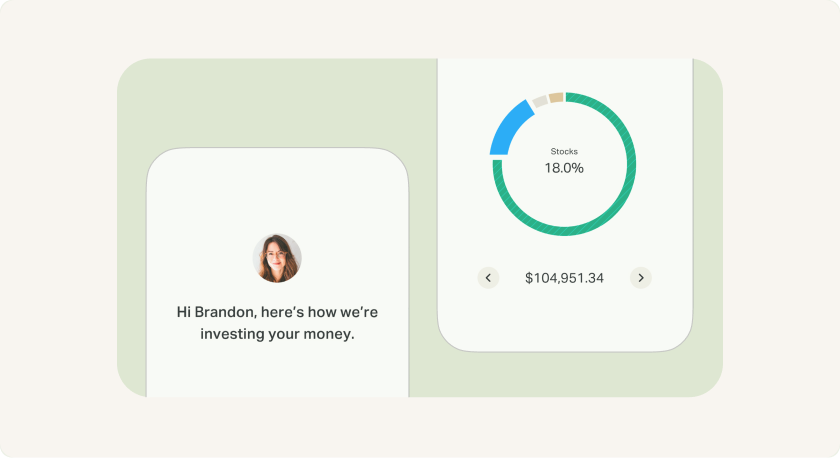840x458 pixels.
Task: Click the "investing your money." text line
Action: pyautogui.click(x=277, y=335)
